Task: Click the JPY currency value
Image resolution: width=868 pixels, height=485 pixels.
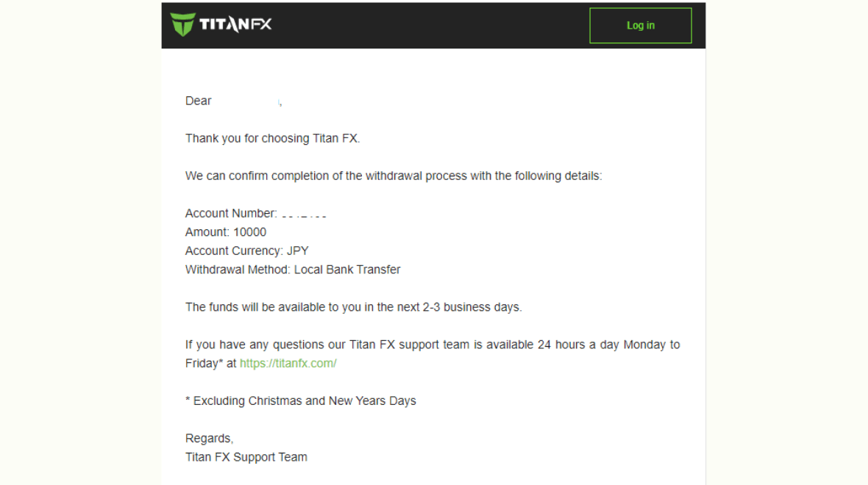Action: 298,251
